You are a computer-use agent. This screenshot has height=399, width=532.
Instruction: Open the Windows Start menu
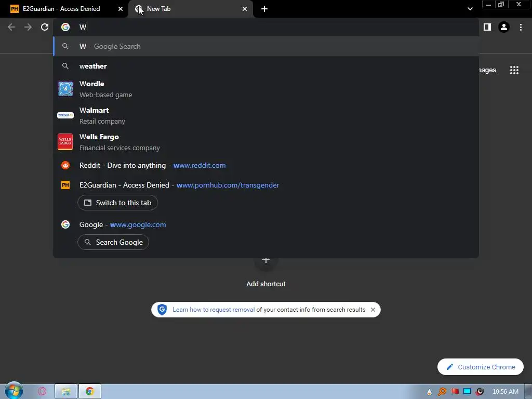(x=14, y=391)
